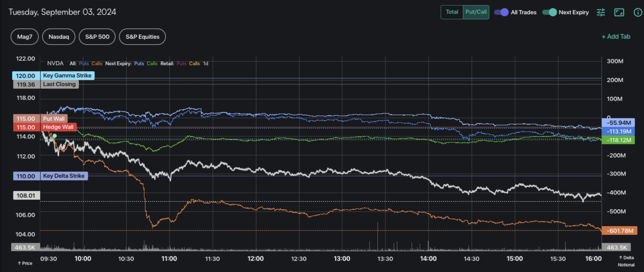Click the NVDA ticker label
Viewport: 644px width, 272px height.
(55, 63)
